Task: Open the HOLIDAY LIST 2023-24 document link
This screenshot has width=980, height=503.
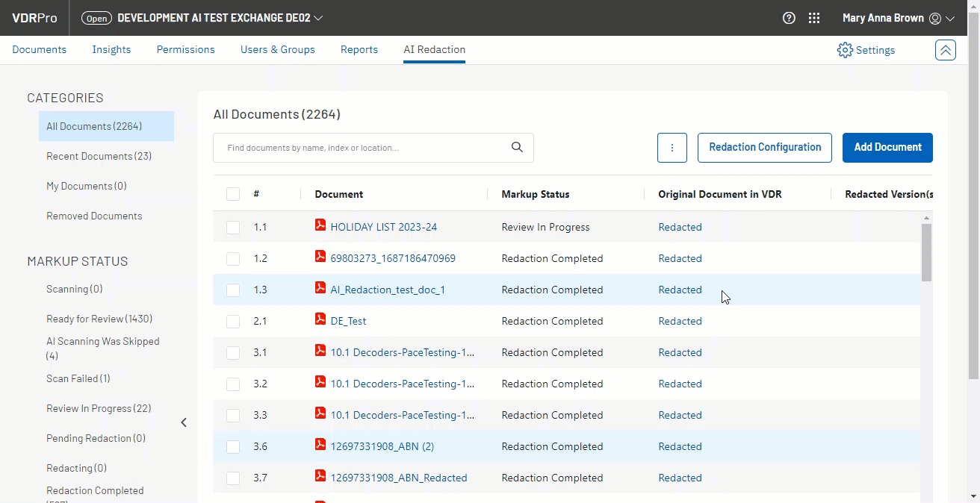Action: click(383, 227)
